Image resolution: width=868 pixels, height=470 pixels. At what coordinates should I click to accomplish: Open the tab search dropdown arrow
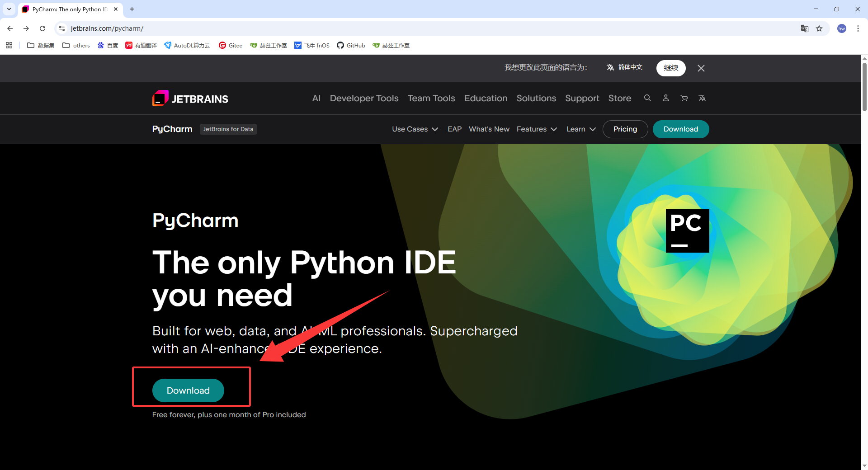[x=9, y=9]
